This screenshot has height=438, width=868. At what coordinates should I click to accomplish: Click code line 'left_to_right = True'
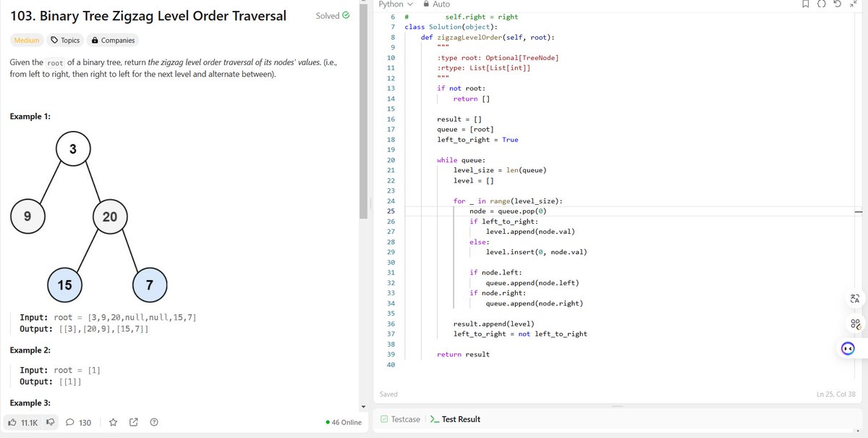pyautogui.click(x=477, y=140)
